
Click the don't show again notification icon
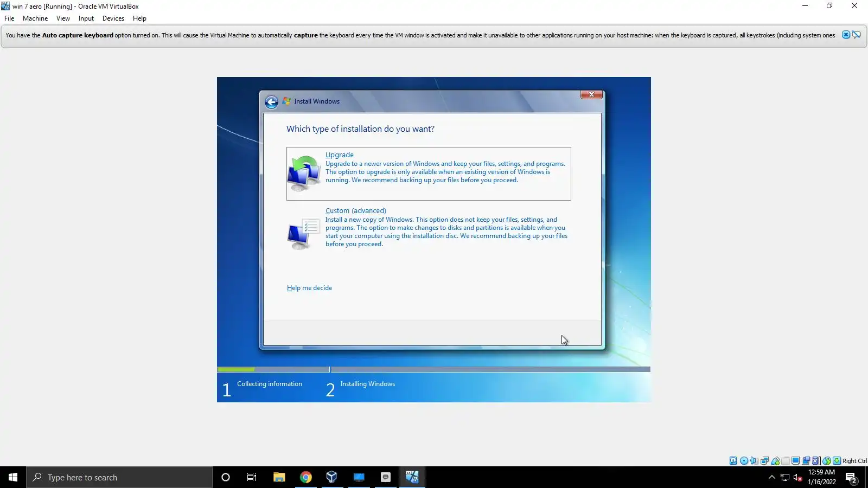point(857,35)
